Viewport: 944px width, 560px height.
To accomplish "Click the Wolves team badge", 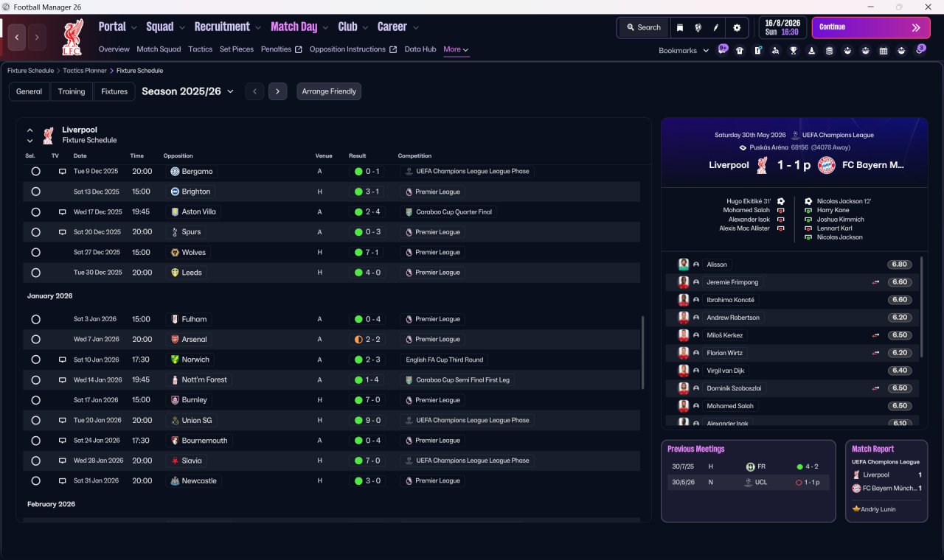I will 175,252.
